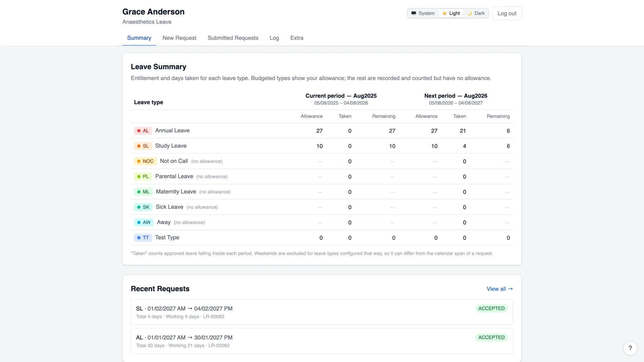644x362 pixels.
Task: Switch theme to System mode
Action: click(423, 13)
